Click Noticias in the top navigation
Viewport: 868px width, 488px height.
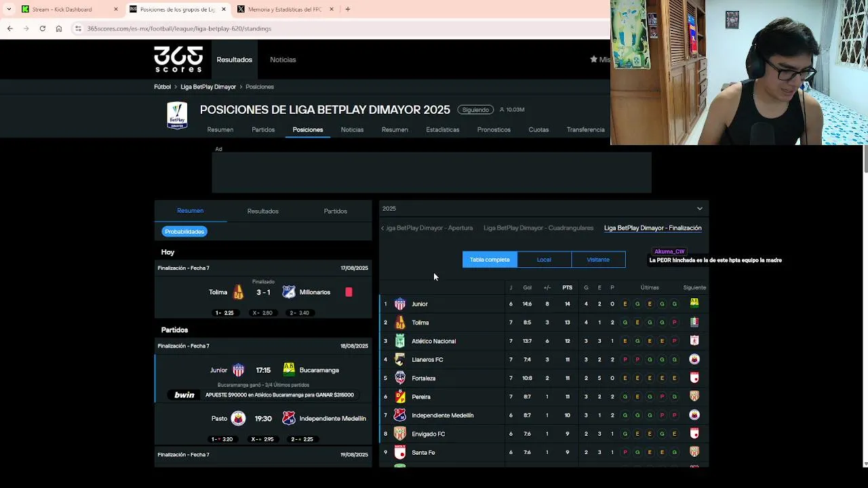coord(283,60)
